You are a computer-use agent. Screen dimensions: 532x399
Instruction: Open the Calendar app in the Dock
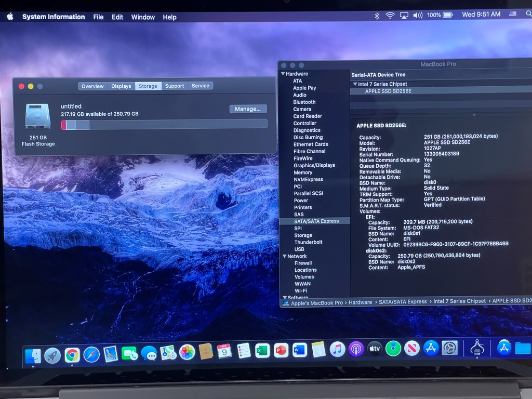[224, 352]
